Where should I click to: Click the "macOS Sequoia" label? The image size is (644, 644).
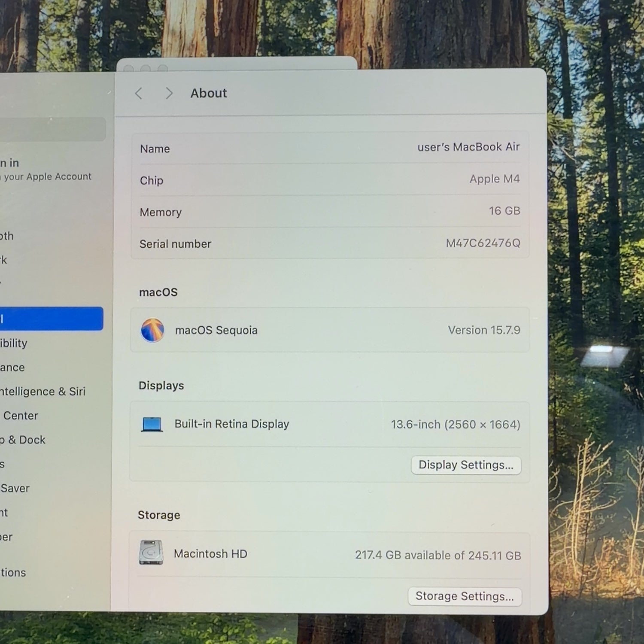(216, 330)
